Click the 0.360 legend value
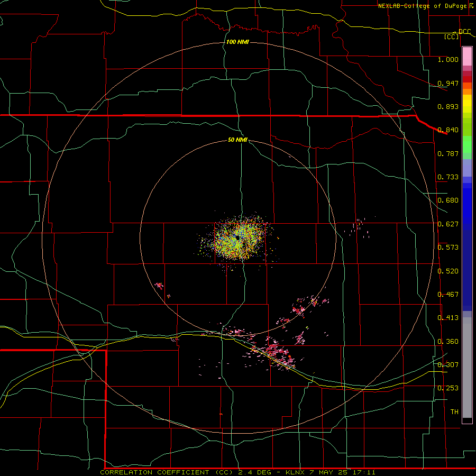The image size is (476, 476). point(448,342)
